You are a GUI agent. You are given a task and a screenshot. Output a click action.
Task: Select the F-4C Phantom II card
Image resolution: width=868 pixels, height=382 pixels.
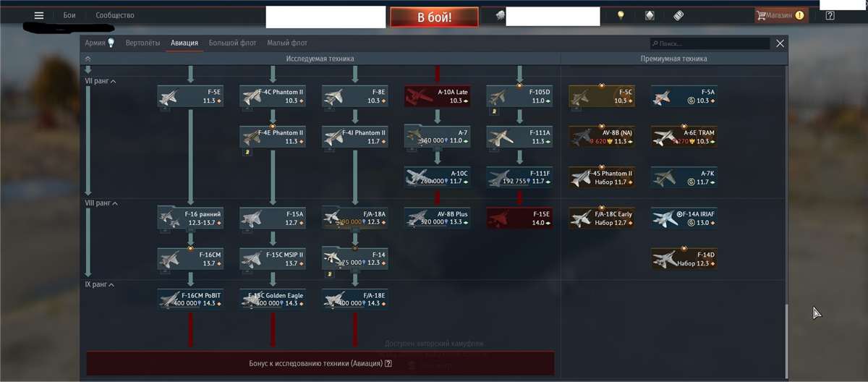(272, 96)
